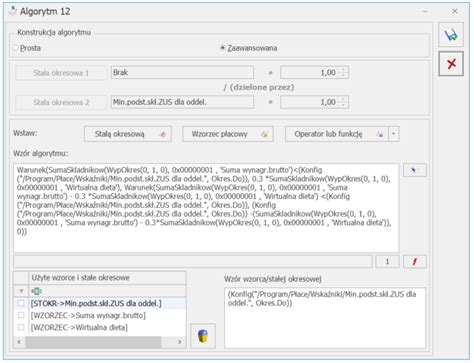
Task: Click the filter icon in the list header row
Action: (36, 291)
